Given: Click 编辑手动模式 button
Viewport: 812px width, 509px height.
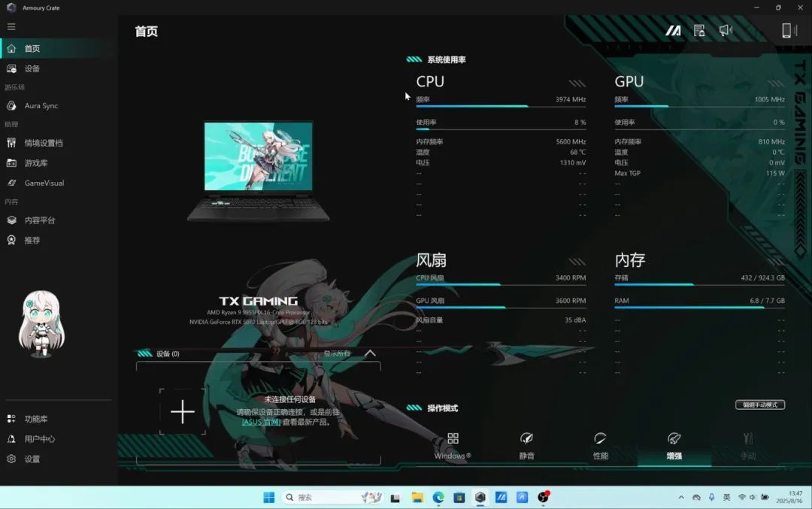Looking at the screenshot, I should pyautogui.click(x=759, y=404).
